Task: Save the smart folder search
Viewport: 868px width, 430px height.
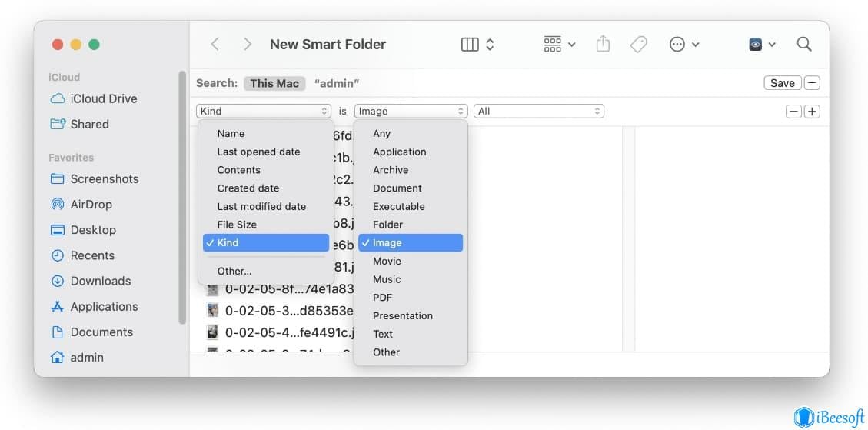Action: (x=782, y=83)
